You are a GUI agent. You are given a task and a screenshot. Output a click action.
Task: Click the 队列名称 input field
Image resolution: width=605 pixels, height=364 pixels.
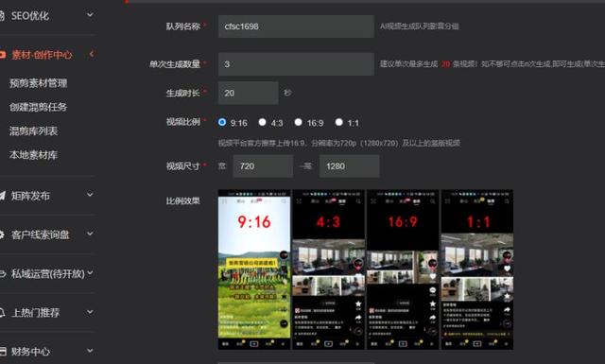point(296,26)
